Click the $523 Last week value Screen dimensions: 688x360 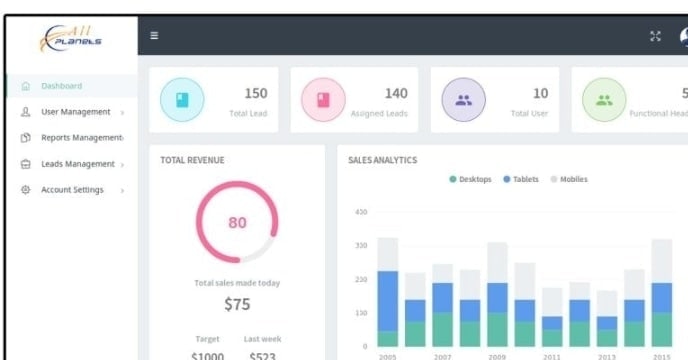pos(262,356)
